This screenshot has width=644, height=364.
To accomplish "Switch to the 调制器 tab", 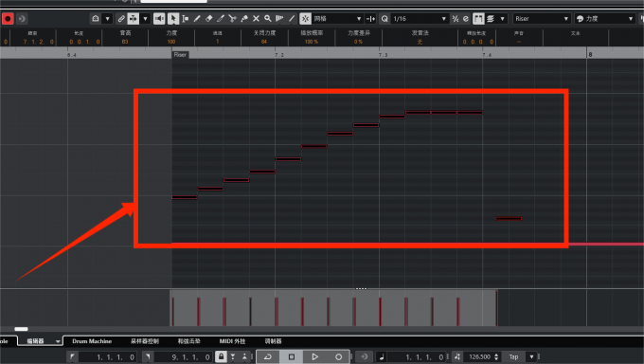I will point(273,341).
